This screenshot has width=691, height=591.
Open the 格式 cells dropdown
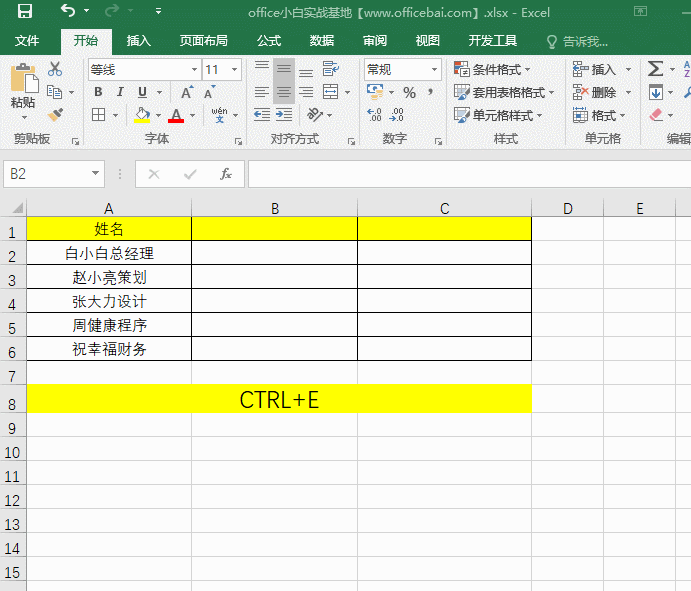tap(599, 115)
